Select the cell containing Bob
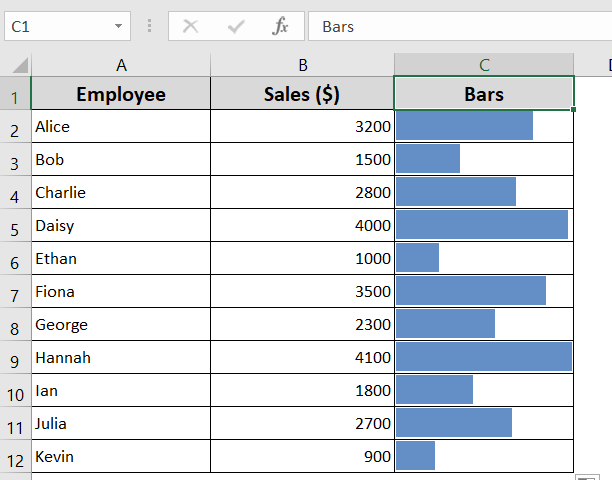The image size is (612, 480). [x=121, y=159]
